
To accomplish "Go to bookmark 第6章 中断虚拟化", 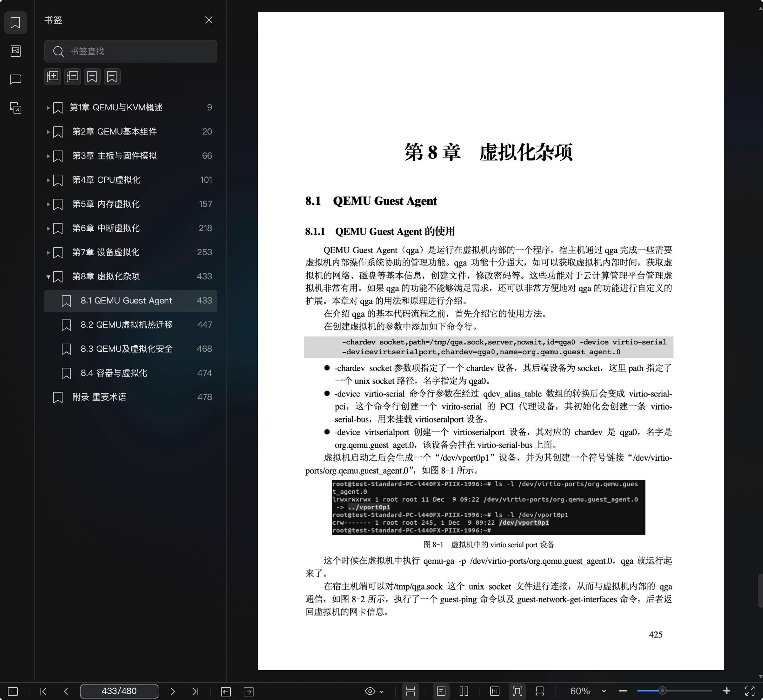I will 130,228.
